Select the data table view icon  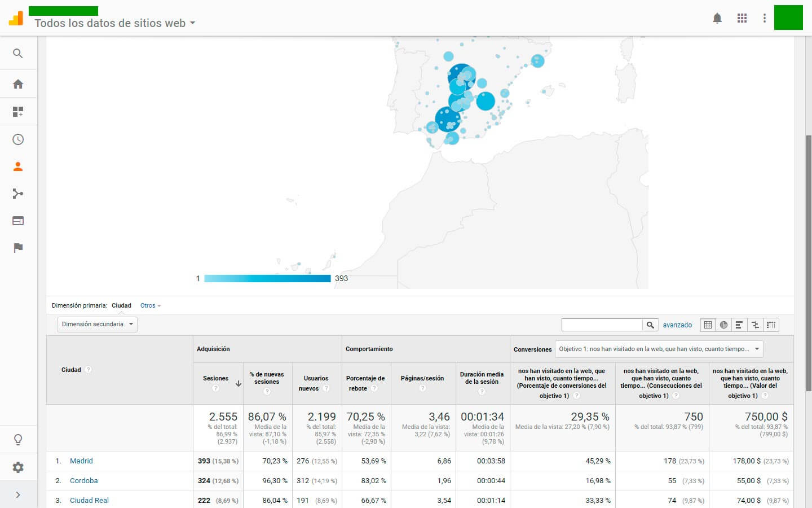[x=708, y=325]
